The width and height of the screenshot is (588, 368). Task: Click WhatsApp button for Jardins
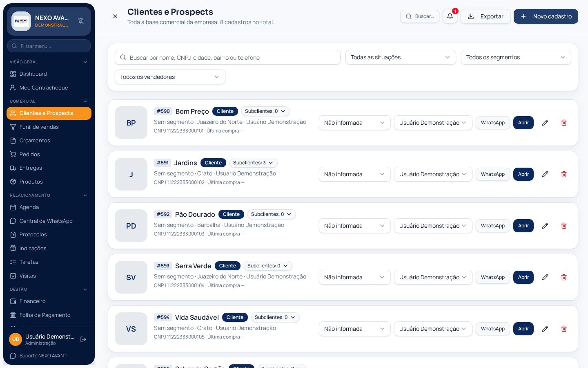pos(492,174)
